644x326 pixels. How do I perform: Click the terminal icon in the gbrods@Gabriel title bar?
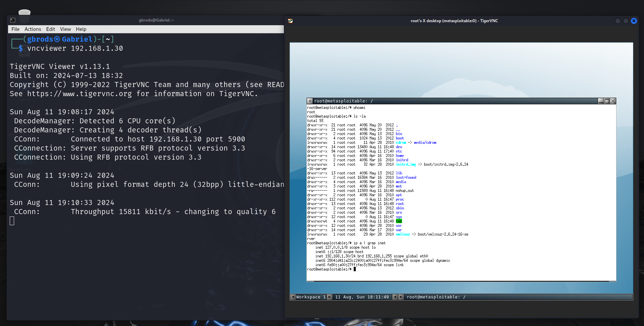coord(13,20)
